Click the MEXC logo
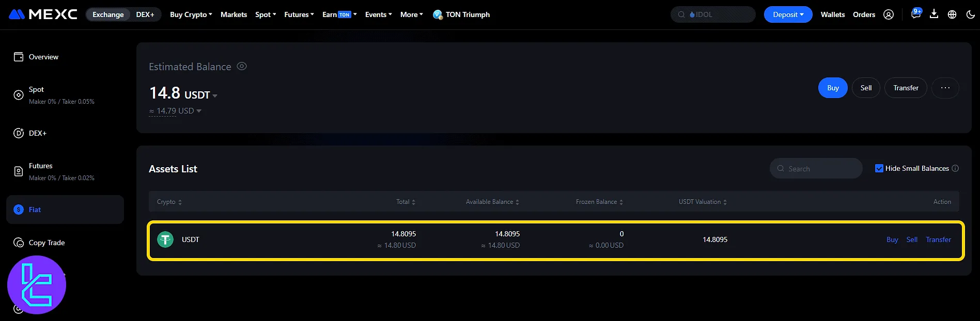980x321 pixels. [x=43, y=14]
